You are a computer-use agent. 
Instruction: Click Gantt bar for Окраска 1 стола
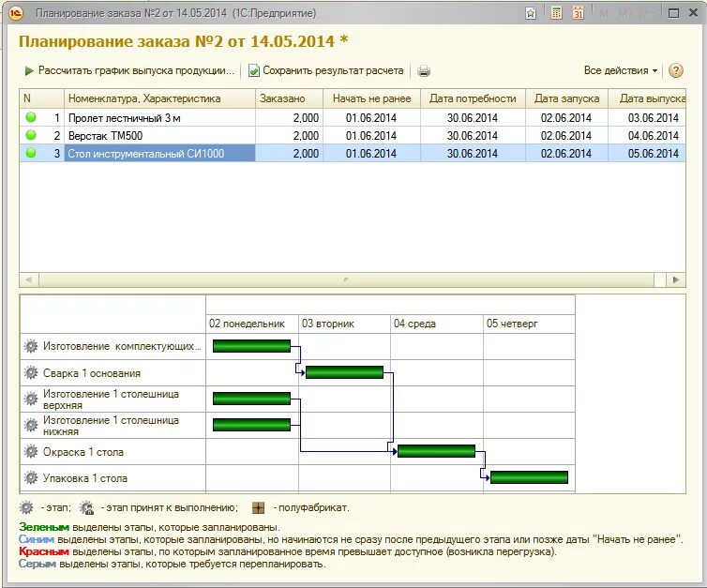pos(436,451)
